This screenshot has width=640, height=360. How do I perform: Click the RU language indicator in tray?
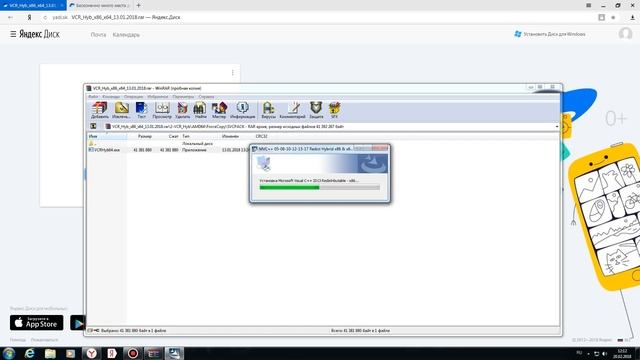579,353
